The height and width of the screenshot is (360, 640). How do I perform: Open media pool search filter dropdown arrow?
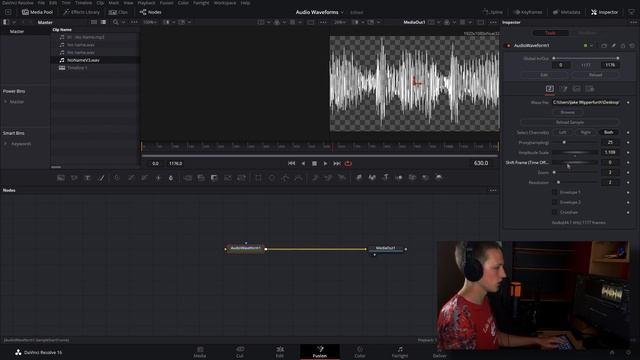click(x=123, y=22)
